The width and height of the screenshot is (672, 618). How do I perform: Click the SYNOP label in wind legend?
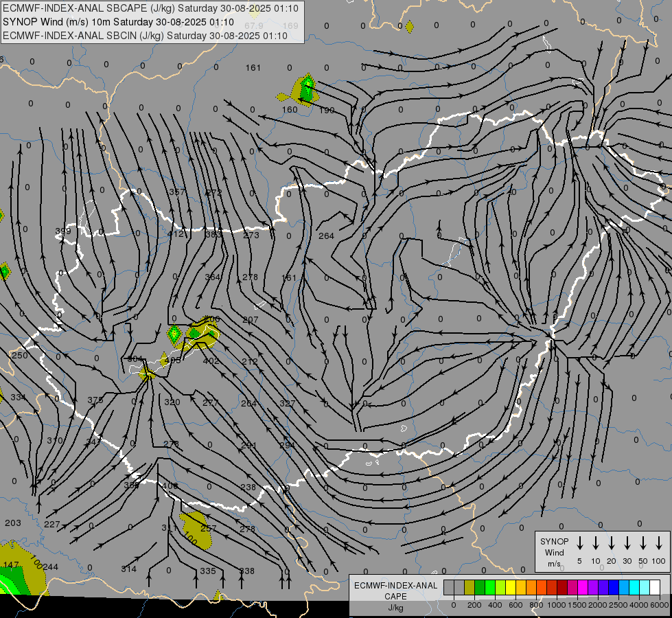[554, 541]
